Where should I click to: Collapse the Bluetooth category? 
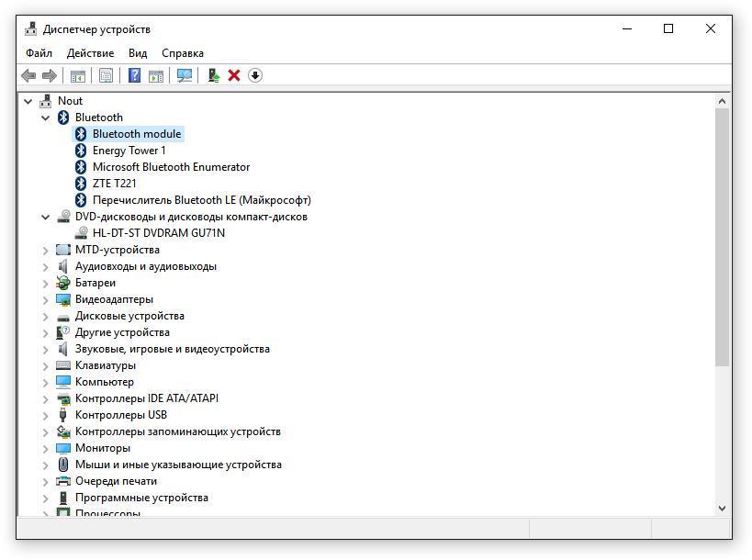(46, 118)
